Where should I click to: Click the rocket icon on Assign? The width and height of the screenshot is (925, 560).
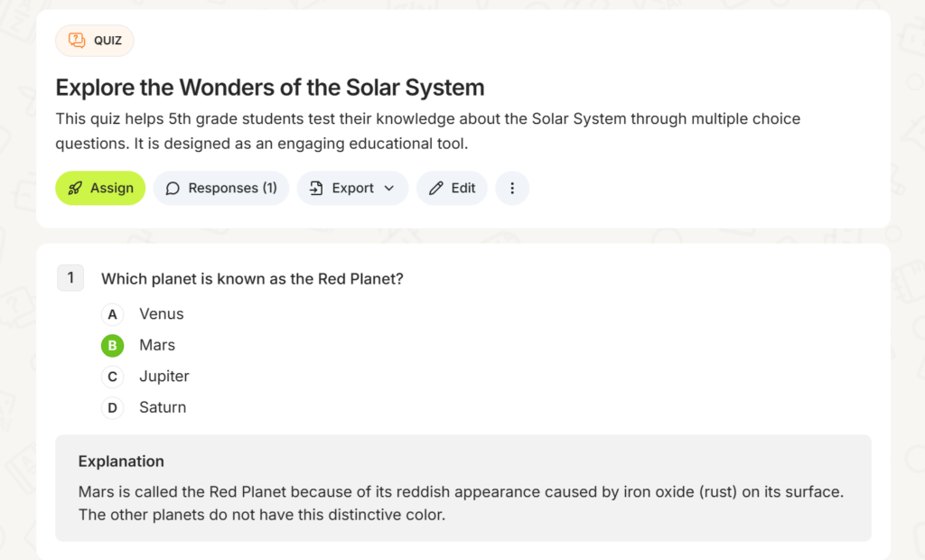pos(75,188)
